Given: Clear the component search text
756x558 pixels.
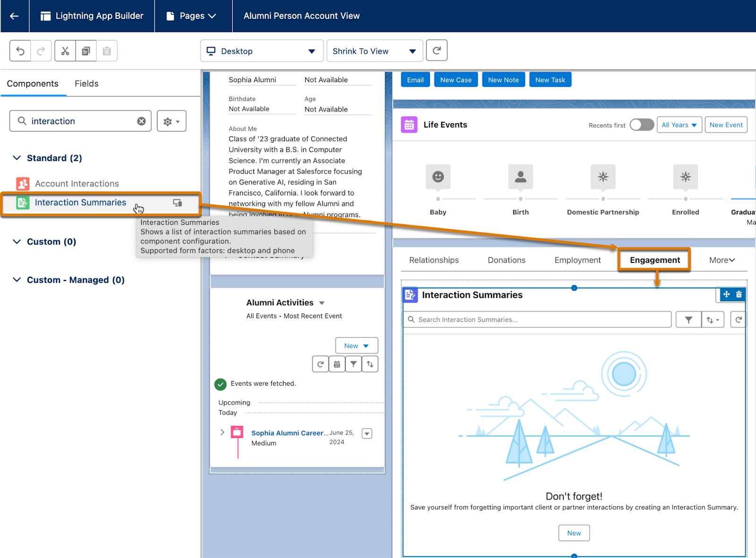Looking at the screenshot, I should tap(141, 121).
